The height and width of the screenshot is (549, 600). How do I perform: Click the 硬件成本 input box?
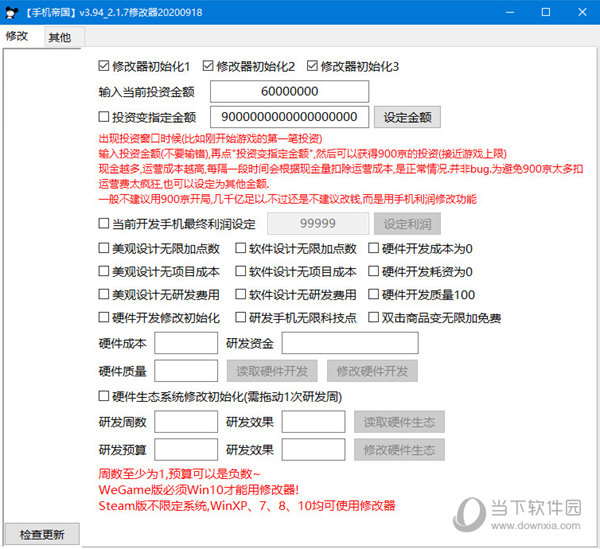coord(186,343)
